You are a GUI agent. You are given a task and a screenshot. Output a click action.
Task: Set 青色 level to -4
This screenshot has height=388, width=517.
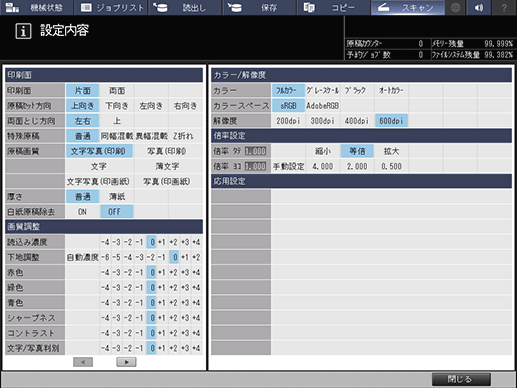coord(105,303)
